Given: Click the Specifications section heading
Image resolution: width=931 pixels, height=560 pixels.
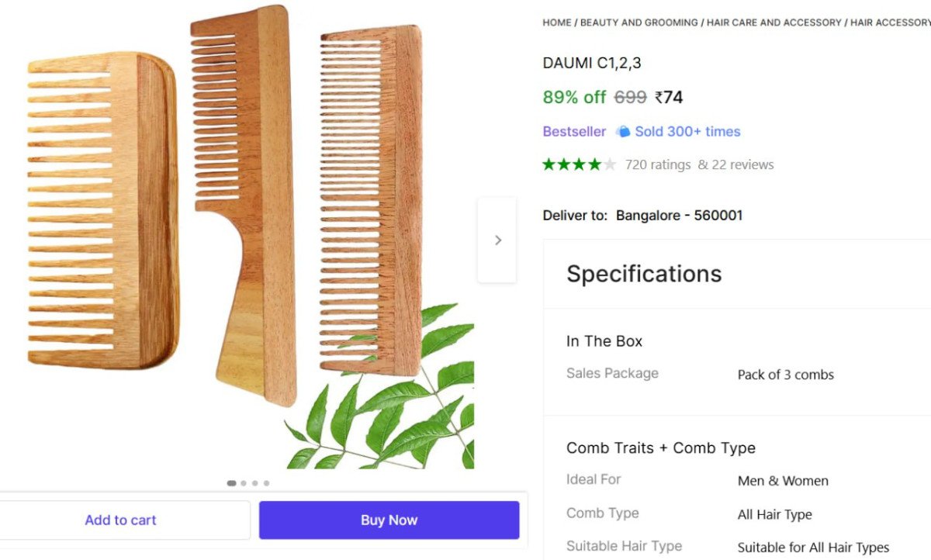Looking at the screenshot, I should tap(644, 274).
